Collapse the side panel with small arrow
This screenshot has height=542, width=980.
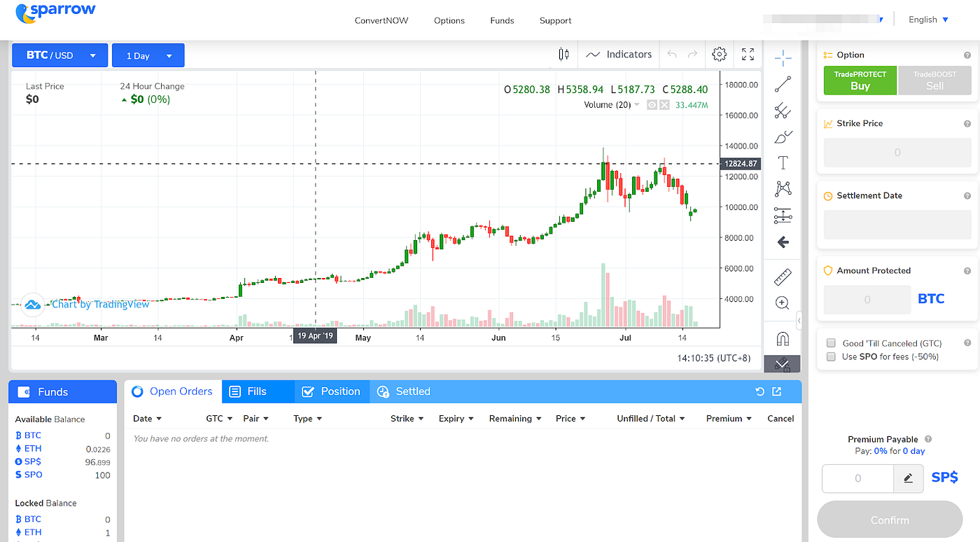pos(799,320)
